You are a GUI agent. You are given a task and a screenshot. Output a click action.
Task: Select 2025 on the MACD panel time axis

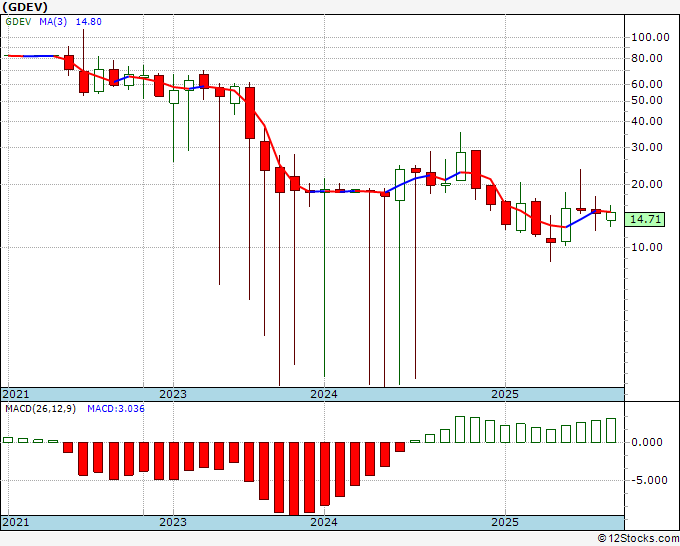click(505, 522)
